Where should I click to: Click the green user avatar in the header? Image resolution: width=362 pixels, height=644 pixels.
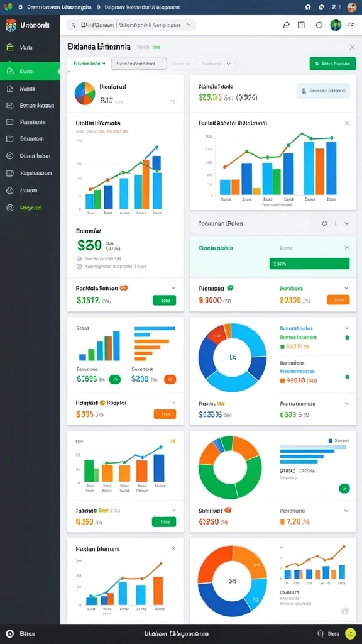point(336,25)
